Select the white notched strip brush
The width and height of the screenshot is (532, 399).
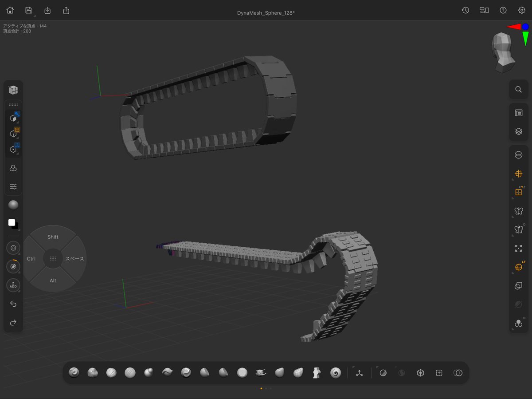coord(317,372)
